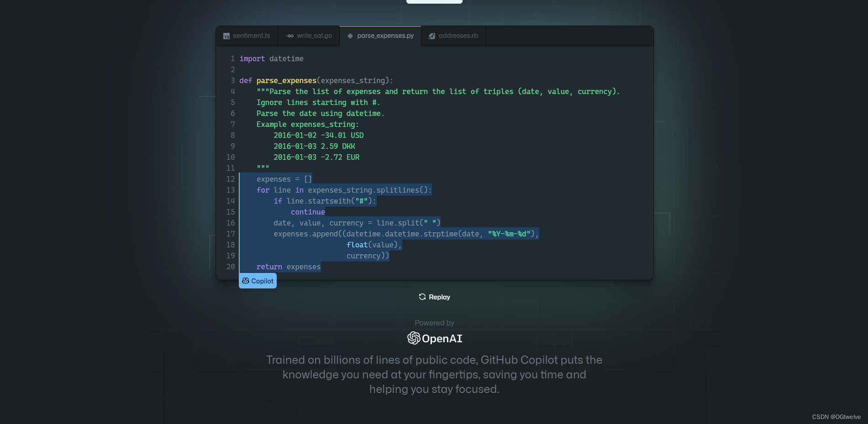868x424 pixels.
Task: Click the Go file icon on write_sql.go
Action: point(290,36)
